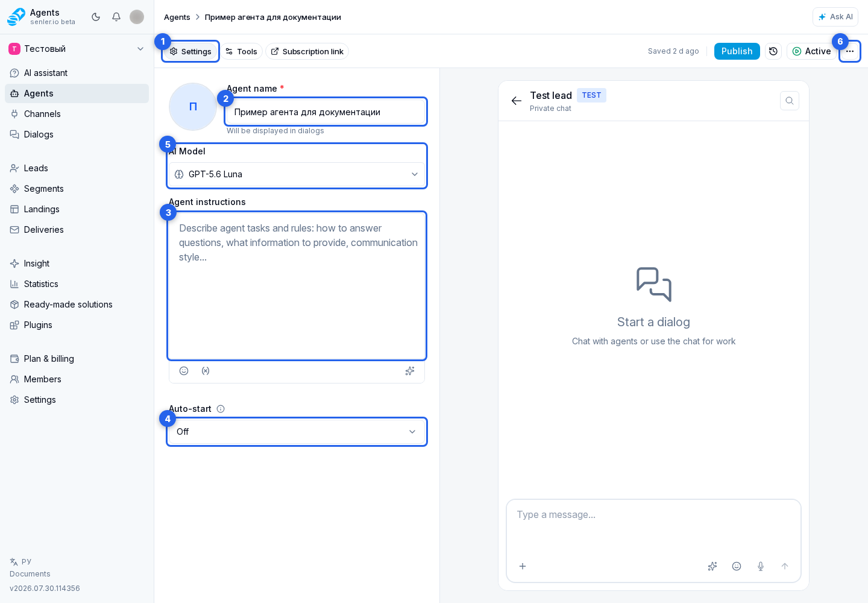Open notifications bell icon
Image resolution: width=868 pixels, height=603 pixels.
pyautogui.click(x=116, y=17)
